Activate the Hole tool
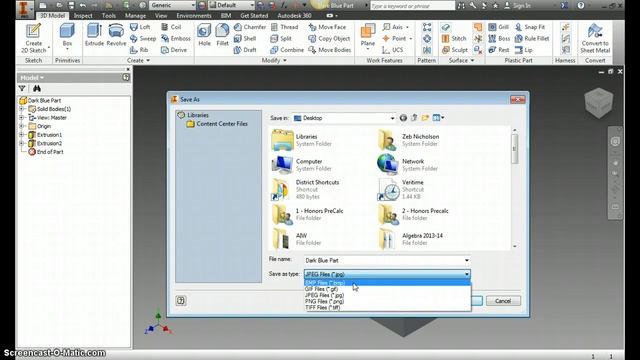This screenshot has width=640, height=360. [204, 35]
